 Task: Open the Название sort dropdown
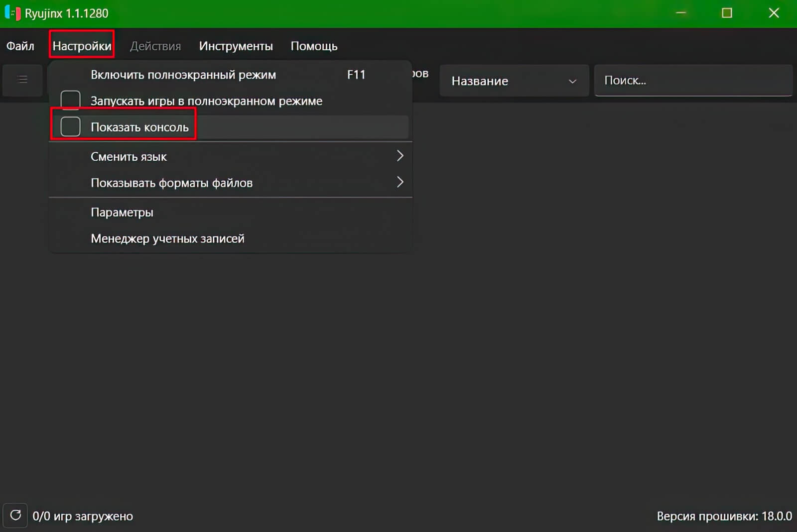tap(514, 81)
